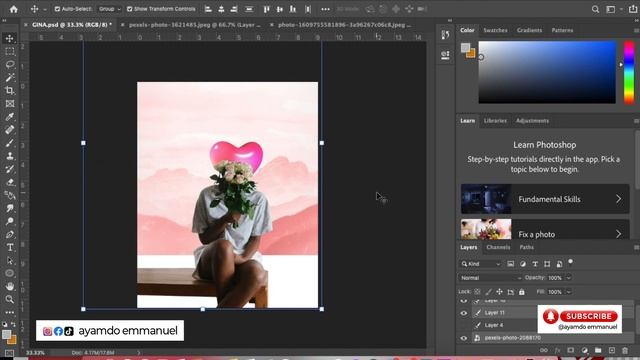
Task: Open the Move tool preset picker arrow
Action: tap(45, 9)
